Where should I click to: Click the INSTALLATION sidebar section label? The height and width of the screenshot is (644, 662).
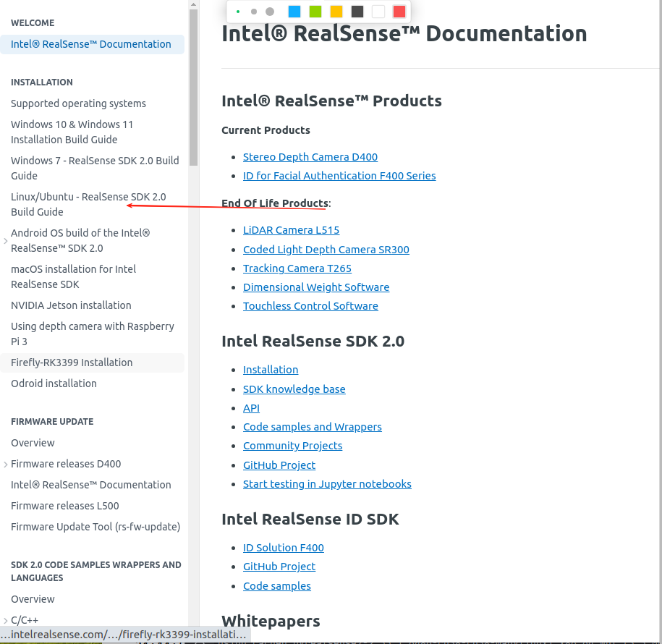click(42, 82)
